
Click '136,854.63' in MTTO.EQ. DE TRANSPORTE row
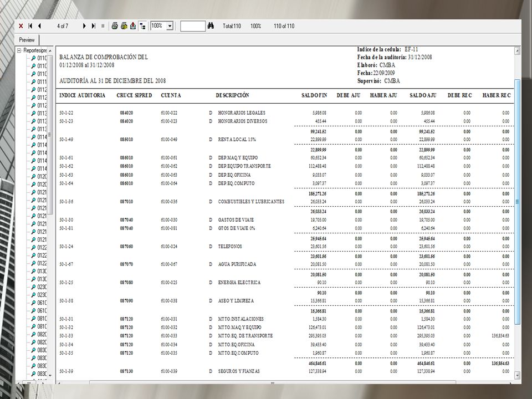(500, 336)
